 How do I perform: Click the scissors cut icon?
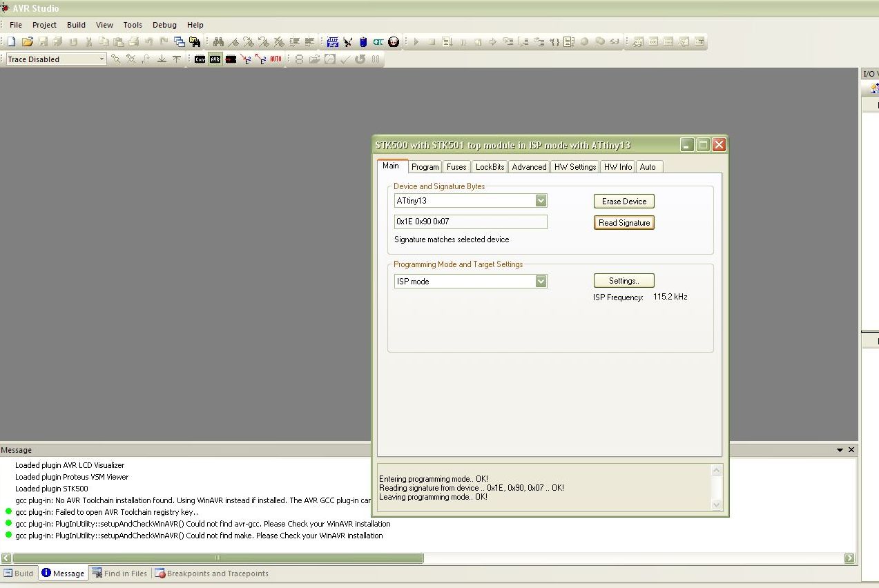coord(88,41)
